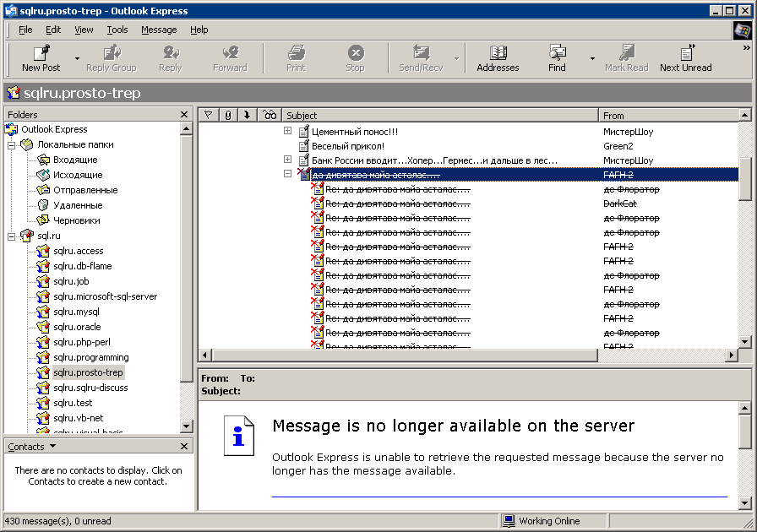Select the sqlru.mysql newsgroup icon

coord(43,312)
